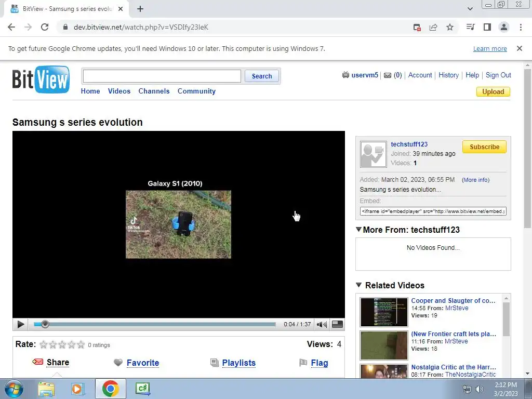Click the fifth rating star

[81, 345]
